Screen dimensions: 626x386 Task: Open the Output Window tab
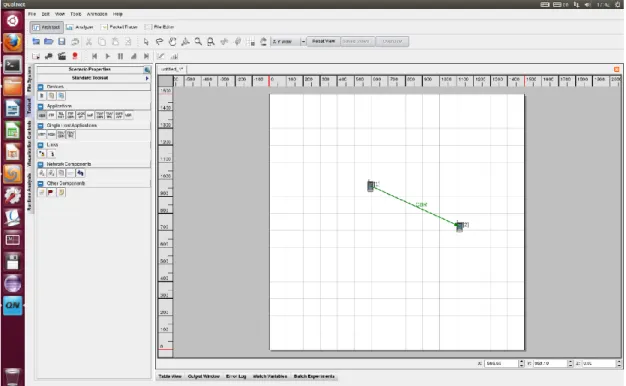coord(204,376)
